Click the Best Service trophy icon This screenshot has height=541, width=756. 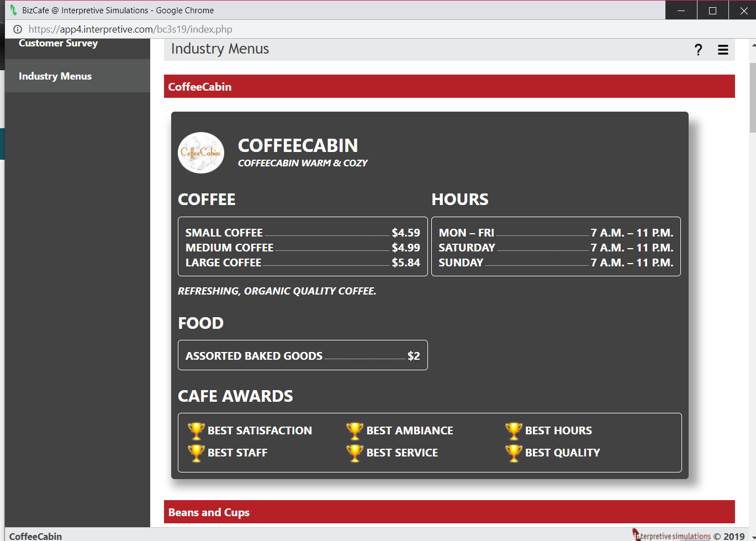[354, 452]
